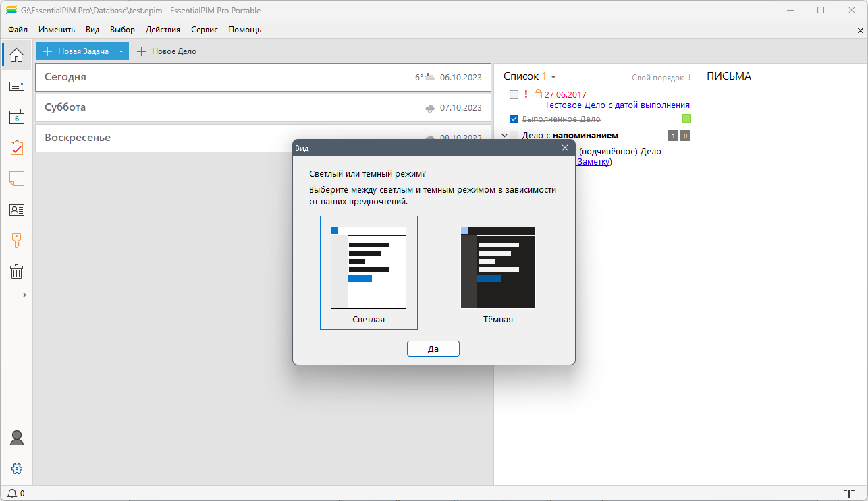Open the settings gear in the sidebar
Viewport: 868px width, 501px height.
16,468
